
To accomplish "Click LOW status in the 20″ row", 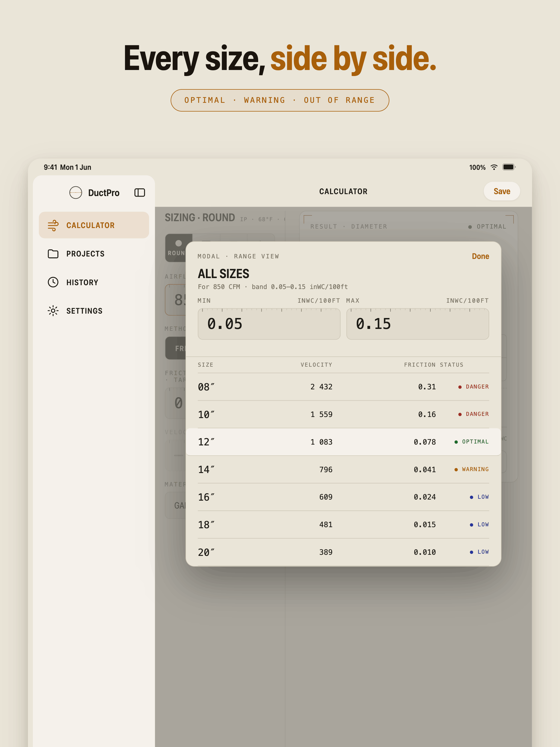I will point(479,552).
